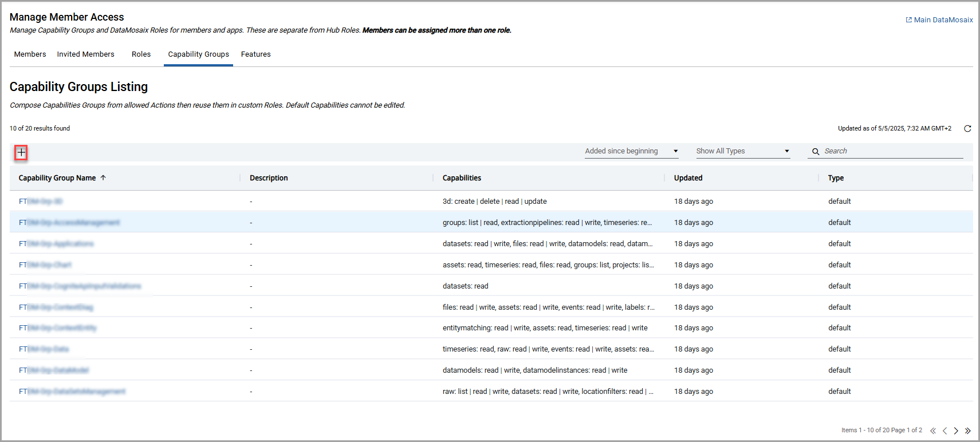This screenshot has height=442, width=980.
Task: Sort by the Type column header
Action: [x=836, y=178]
